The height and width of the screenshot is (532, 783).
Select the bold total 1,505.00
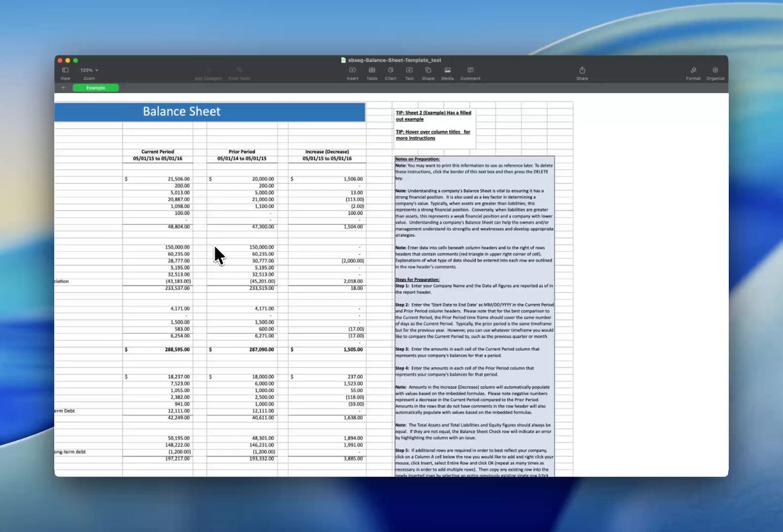click(353, 349)
